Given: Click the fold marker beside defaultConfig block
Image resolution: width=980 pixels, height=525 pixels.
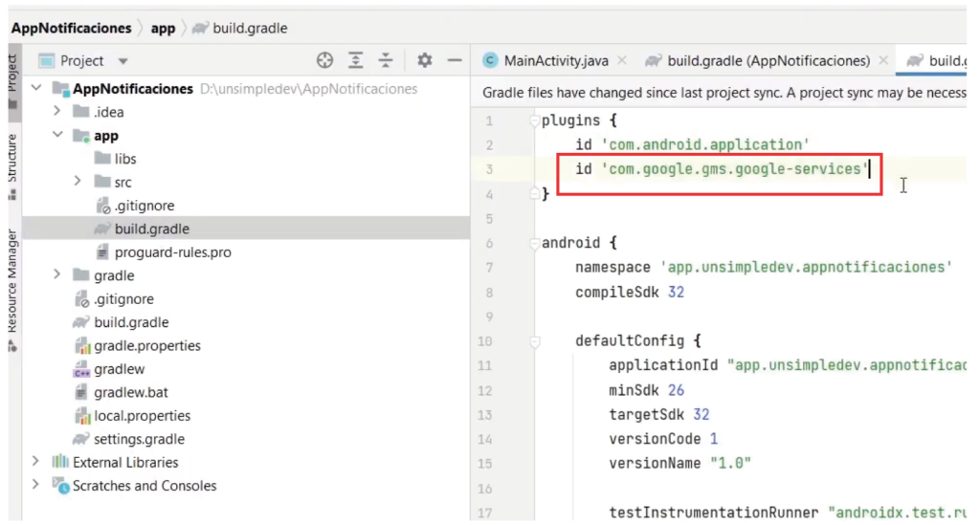Looking at the screenshot, I should (533, 341).
